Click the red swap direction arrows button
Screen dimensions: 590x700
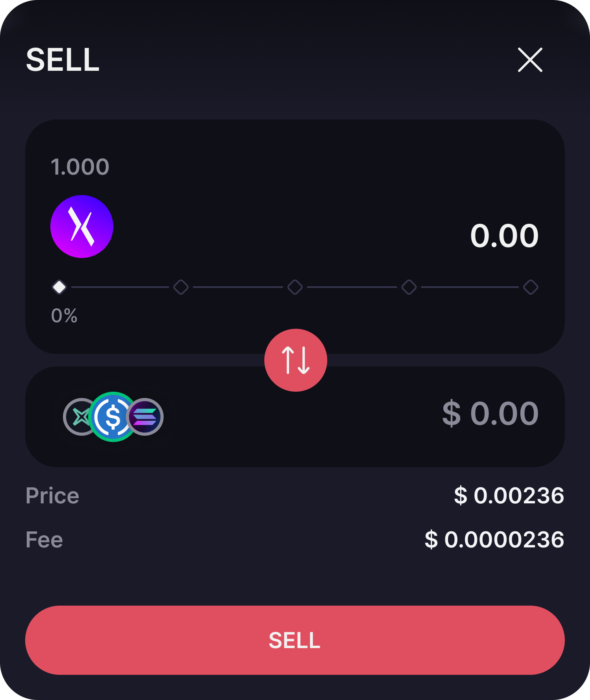[x=296, y=360]
